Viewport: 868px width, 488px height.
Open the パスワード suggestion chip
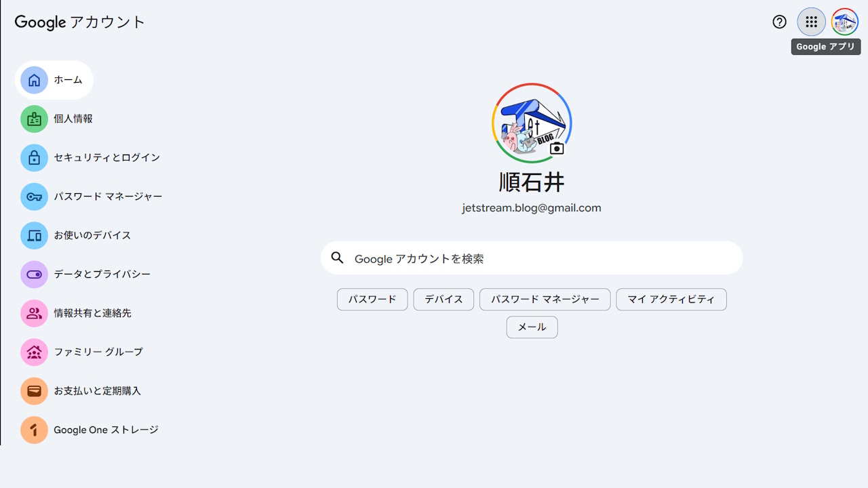click(x=372, y=299)
